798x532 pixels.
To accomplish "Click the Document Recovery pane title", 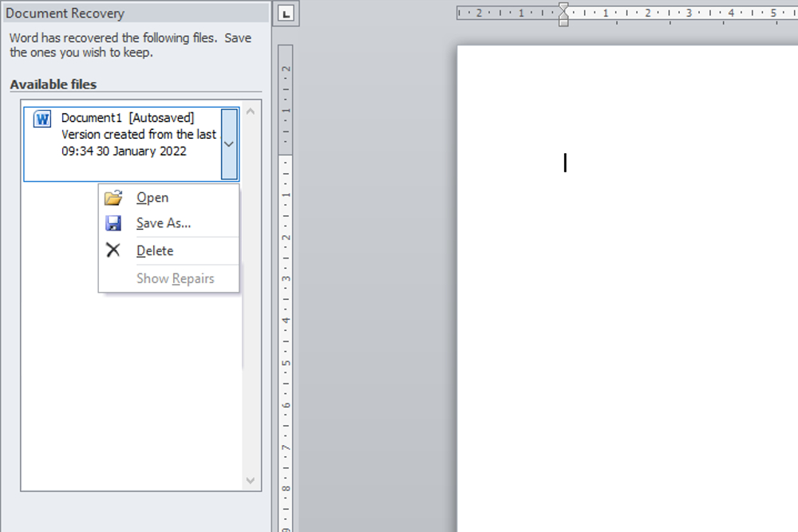I will click(x=65, y=14).
